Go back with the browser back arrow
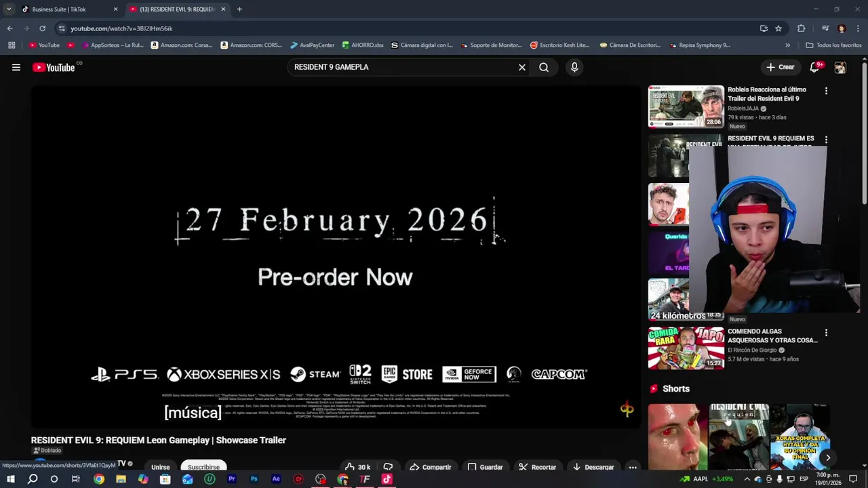 (9, 28)
